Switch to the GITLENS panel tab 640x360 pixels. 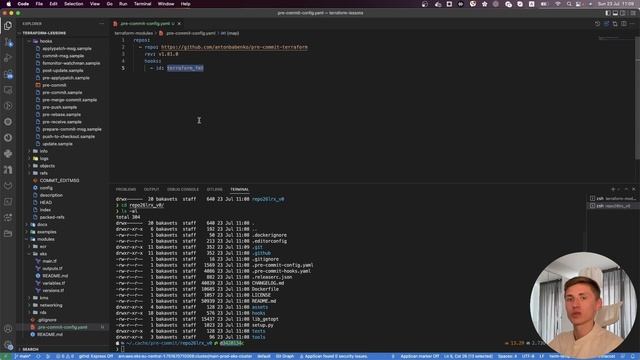point(215,189)
